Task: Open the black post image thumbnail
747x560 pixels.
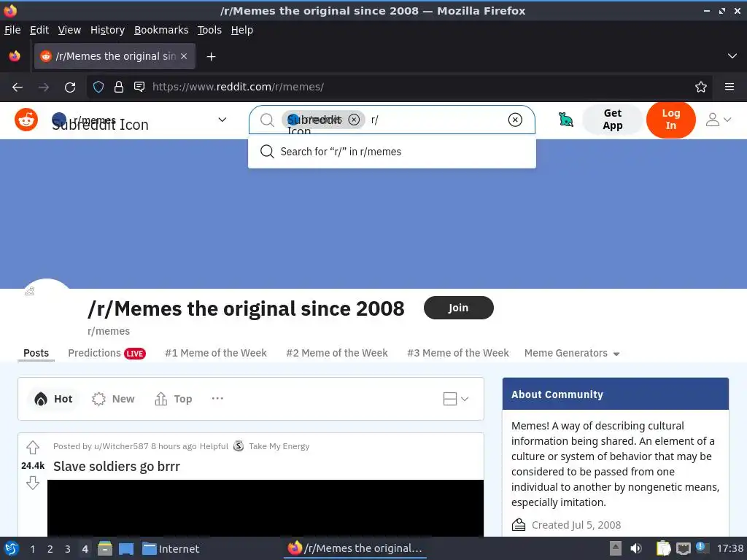Action: click(x=266, y=507)
